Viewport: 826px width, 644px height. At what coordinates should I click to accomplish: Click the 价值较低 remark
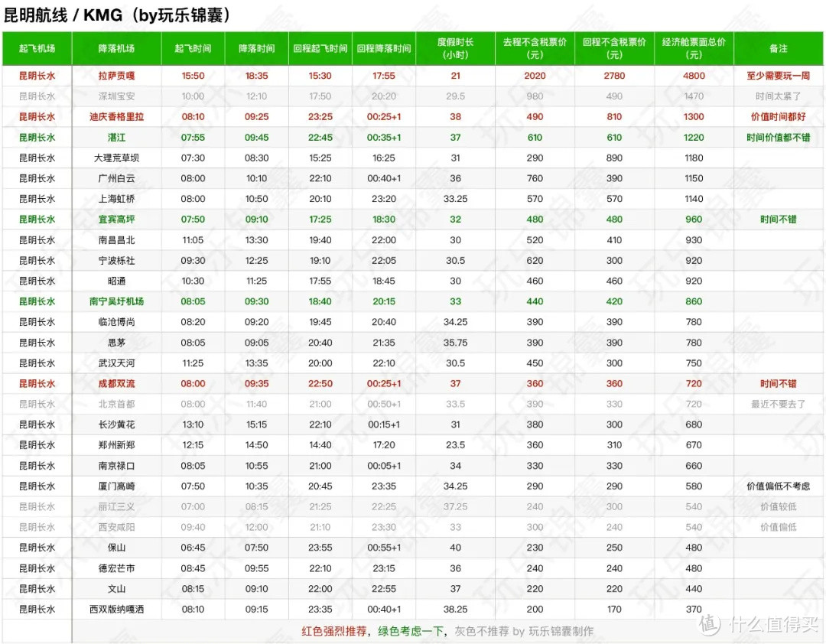(x=778, y=507)
